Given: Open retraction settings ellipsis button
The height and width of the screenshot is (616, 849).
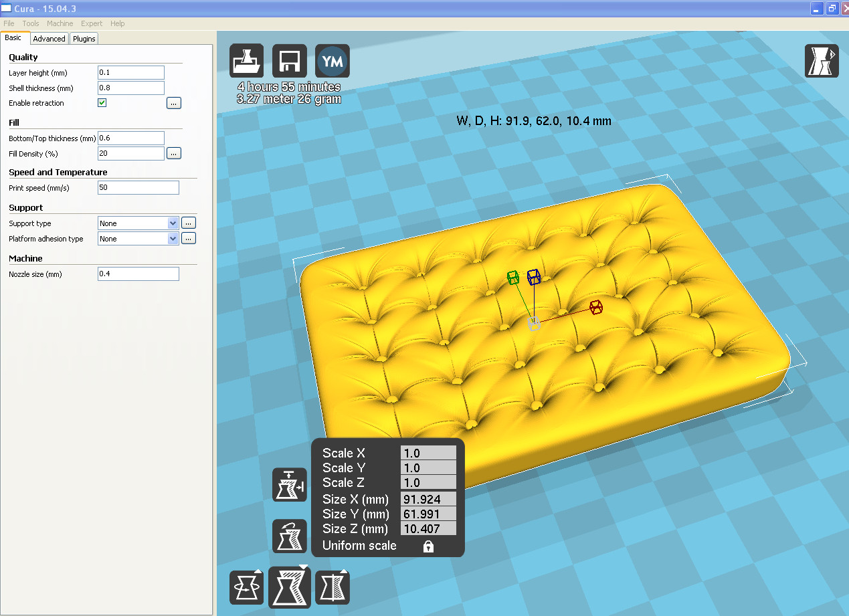Looking at the screenshot, I should coord(174,103).
